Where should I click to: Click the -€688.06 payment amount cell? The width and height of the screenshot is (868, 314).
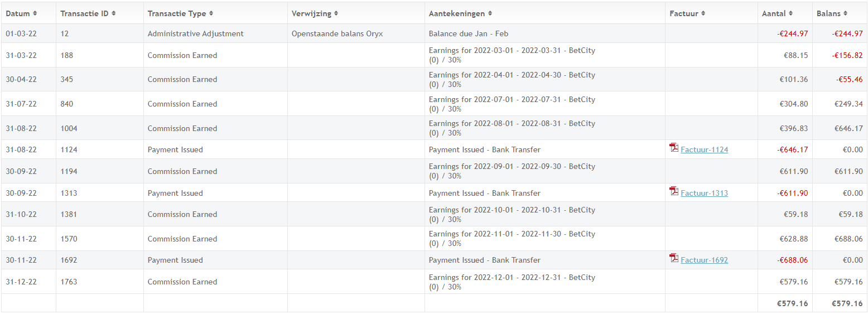click(x=785, y=260)
